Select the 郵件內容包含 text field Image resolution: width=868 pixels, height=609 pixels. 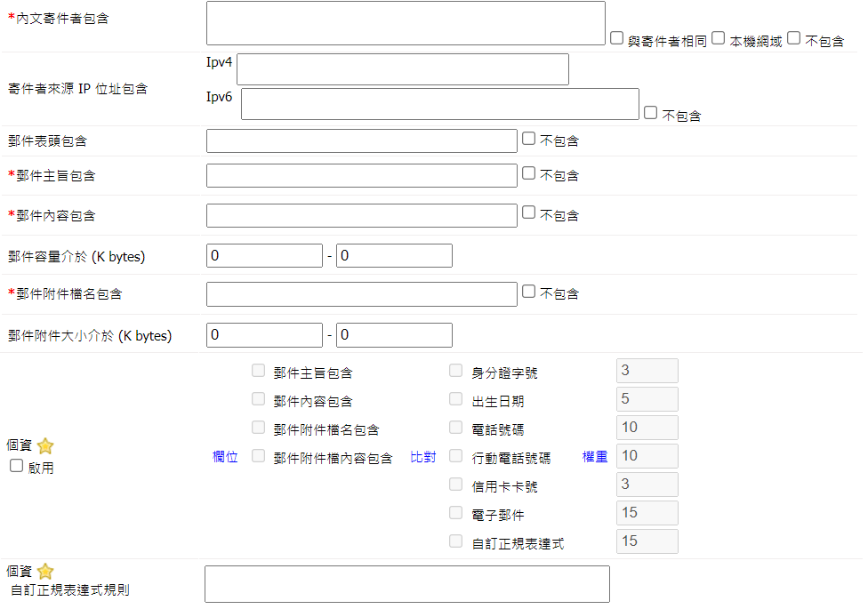click(361, 216)
